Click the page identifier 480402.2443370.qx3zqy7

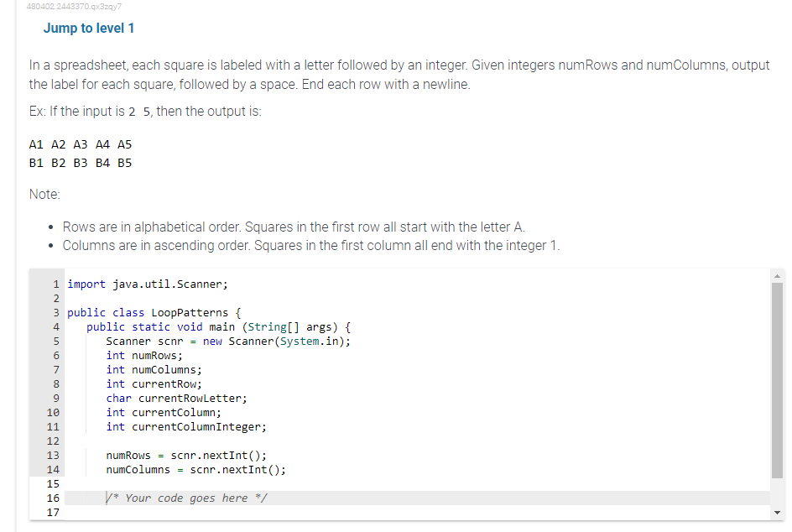coord(73,6)
